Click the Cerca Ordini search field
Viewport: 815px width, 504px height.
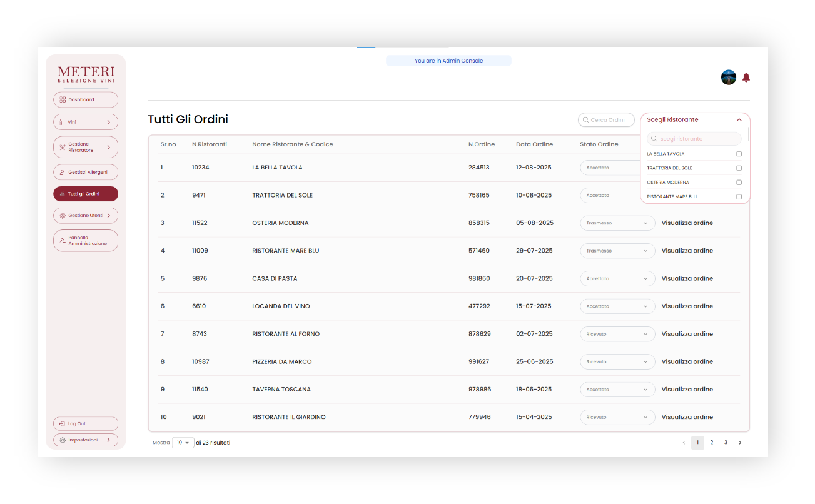click(x=606, y=120)
